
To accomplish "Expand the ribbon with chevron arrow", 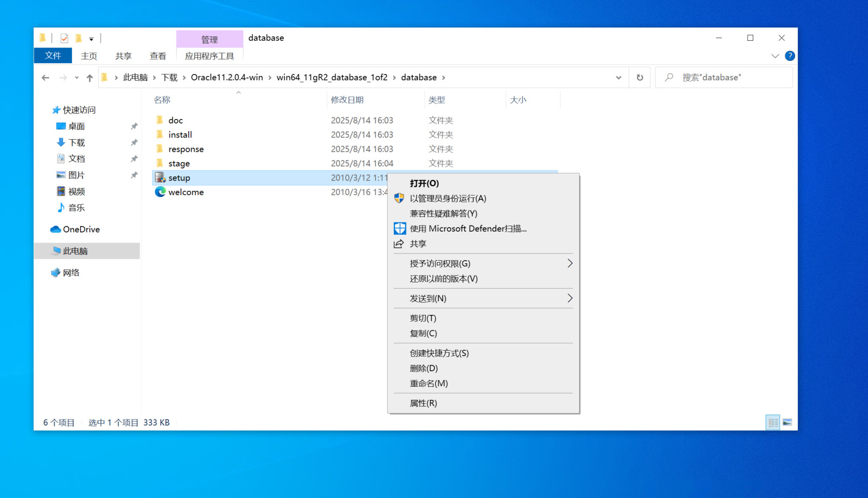I will click(x=774, y=56).
